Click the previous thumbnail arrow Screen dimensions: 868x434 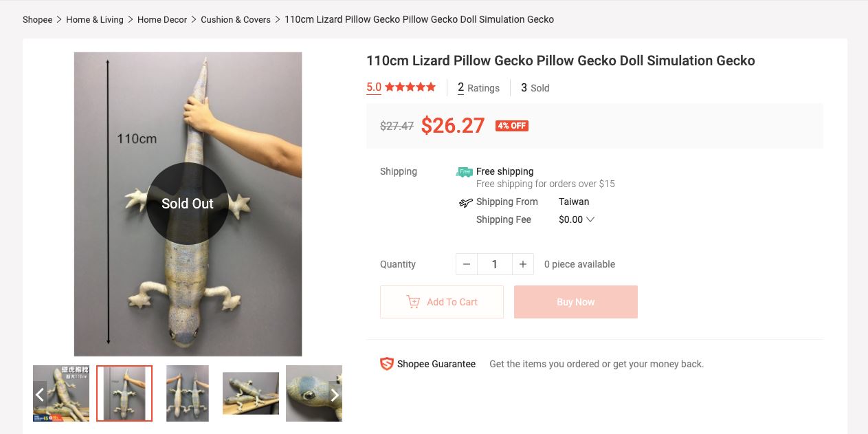40,394
